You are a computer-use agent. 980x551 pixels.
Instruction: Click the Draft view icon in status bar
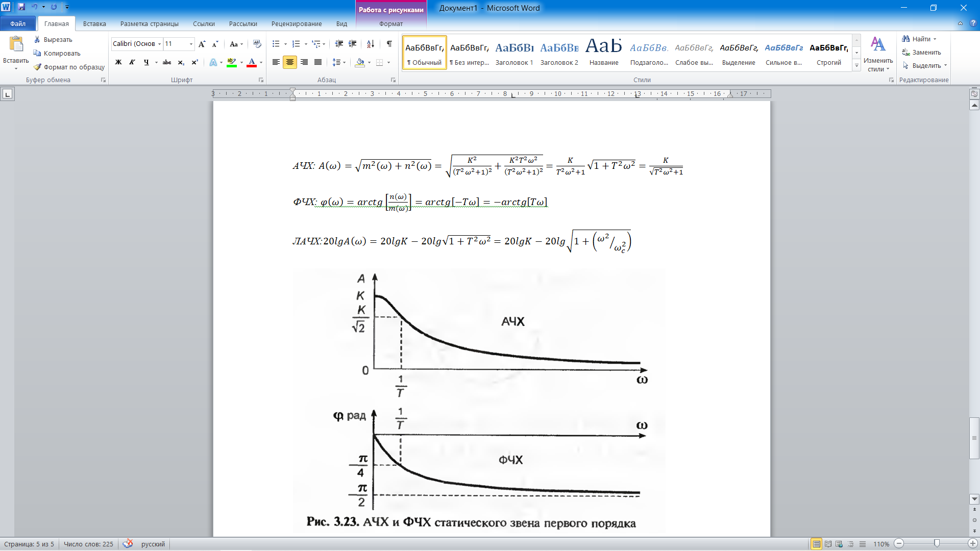863,544
